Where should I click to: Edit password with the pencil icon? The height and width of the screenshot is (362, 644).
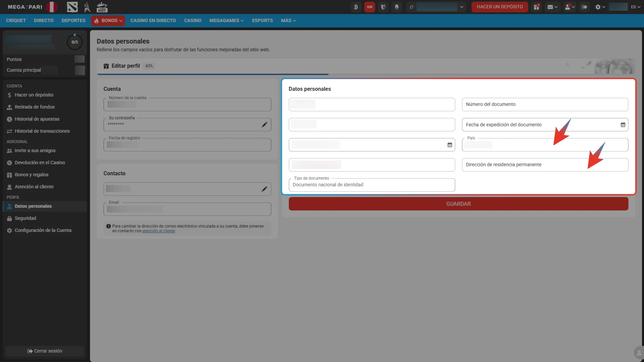point(264,125)
